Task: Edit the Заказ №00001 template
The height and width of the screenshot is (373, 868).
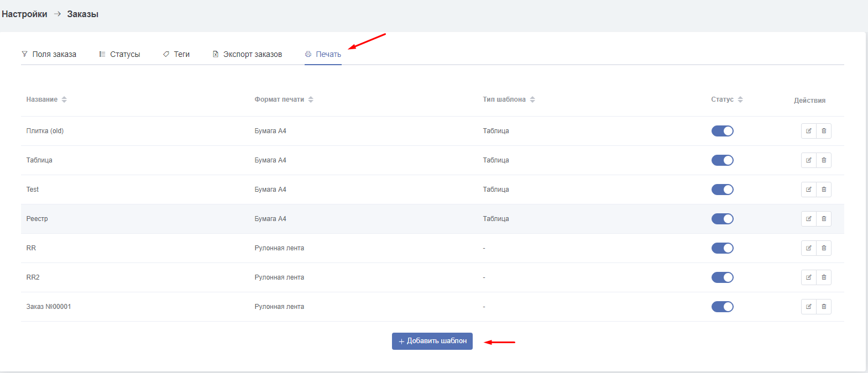Action: click(x=809, y=307)
